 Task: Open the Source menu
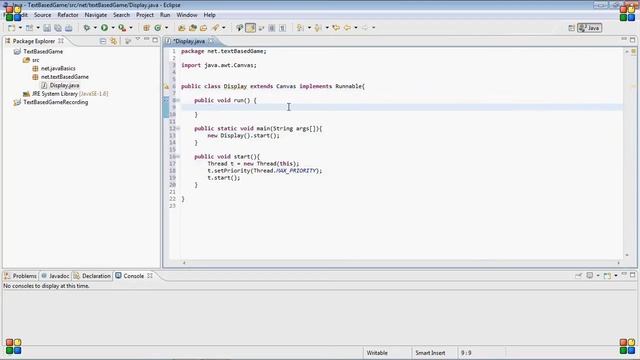pos(42,15)
